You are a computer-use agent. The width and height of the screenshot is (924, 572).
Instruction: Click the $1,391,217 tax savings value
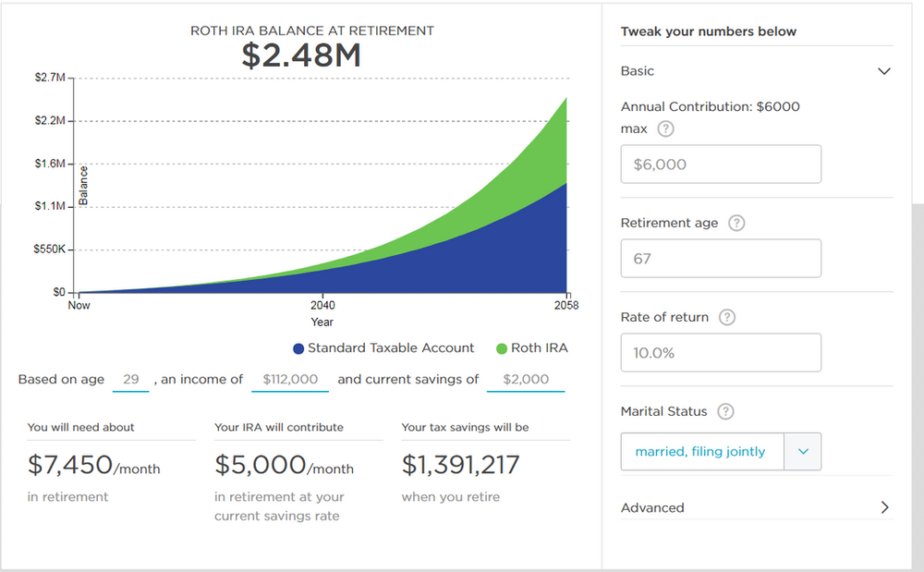(460, 465)
